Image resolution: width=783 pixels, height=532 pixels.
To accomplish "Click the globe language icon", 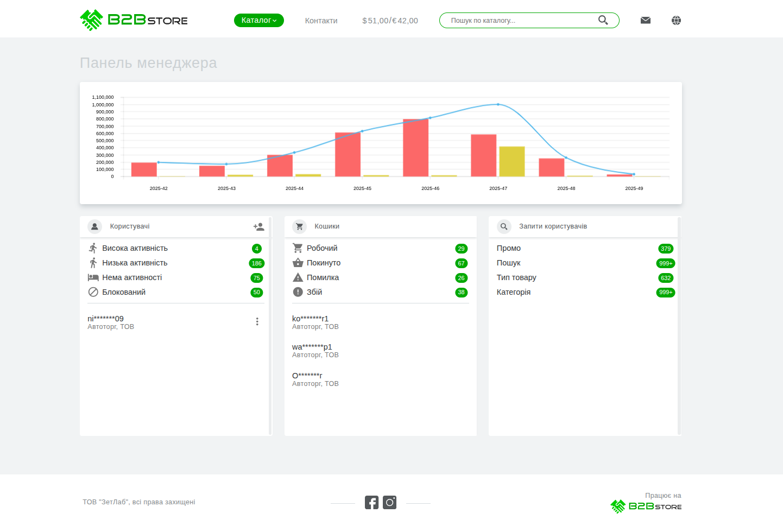I will click(676, 21).
